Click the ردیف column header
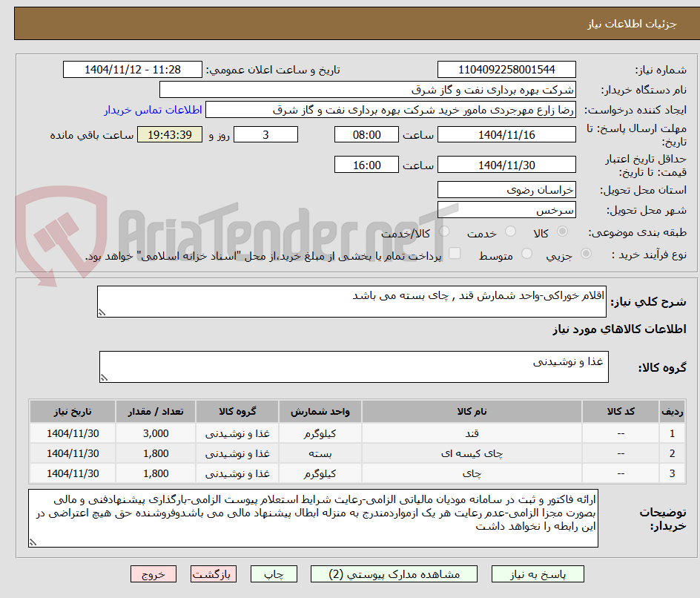Image resolution: width=700 pixels, height=598 pixels. click(673, 411)
